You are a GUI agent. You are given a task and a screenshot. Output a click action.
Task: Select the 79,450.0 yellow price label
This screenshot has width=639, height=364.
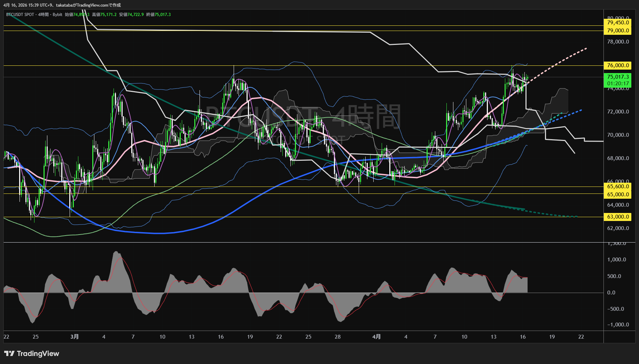point(618,23)
